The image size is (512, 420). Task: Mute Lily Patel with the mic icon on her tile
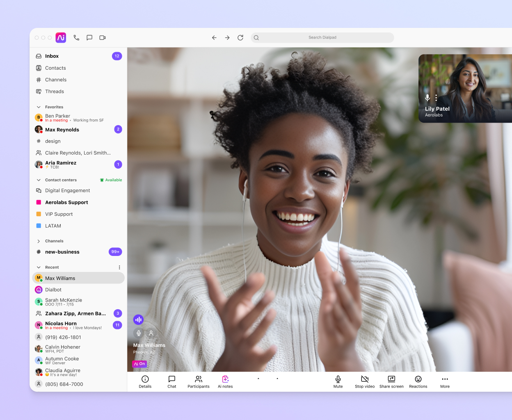[427, 98]
